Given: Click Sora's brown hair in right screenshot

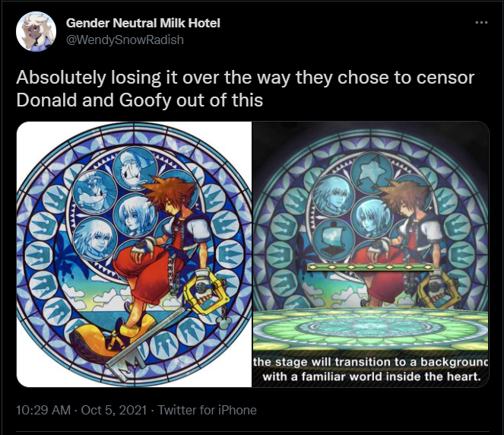Looking at the screenshot, I should tap(406, 195).
